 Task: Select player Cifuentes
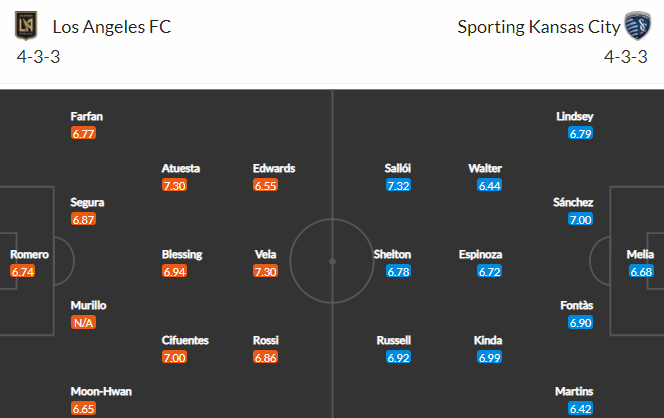point(185,340)
